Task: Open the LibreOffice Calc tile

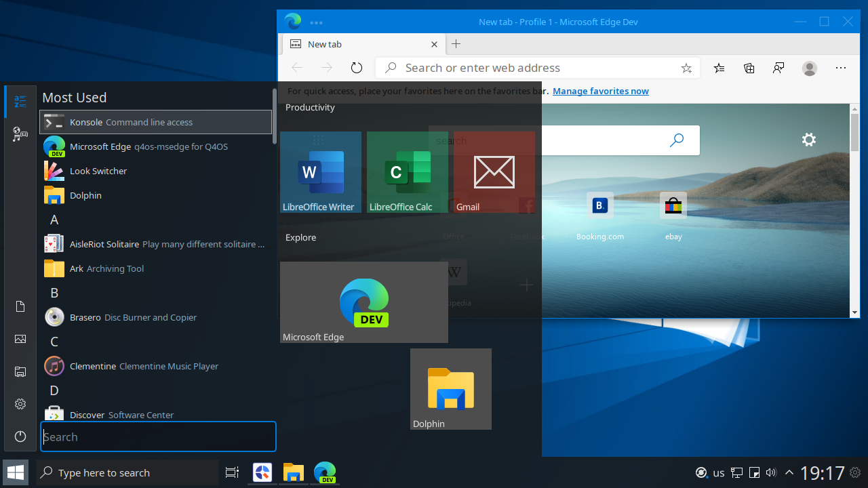Action: tap(408, 172)
